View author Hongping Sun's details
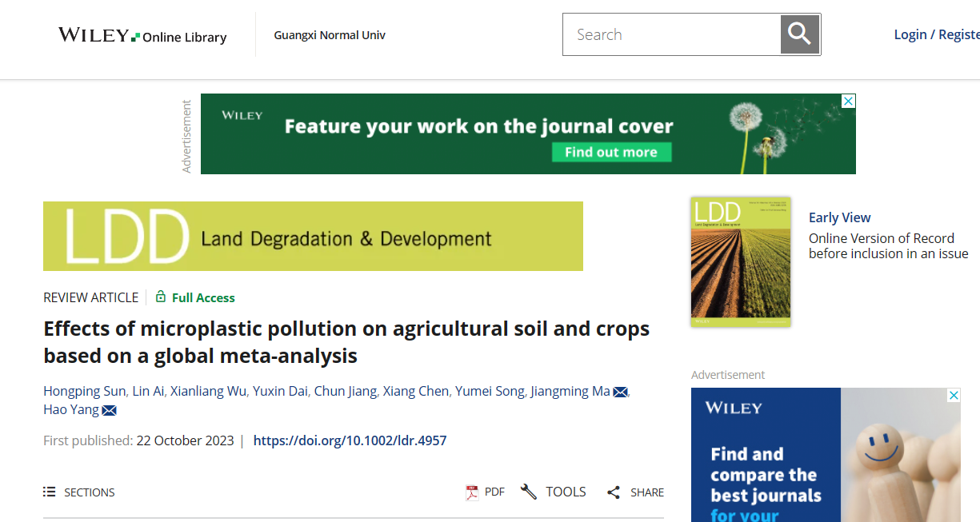This screenshot has height=522, width=980. pyautogui.click(x=84, y=391)
